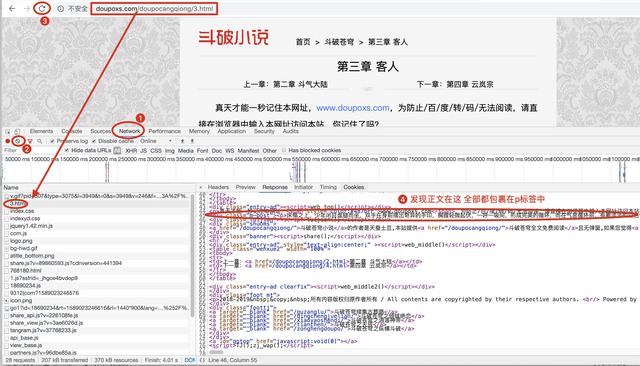Filter requests by Font
Screen dimensions: 640x366
tap(202, 151)
